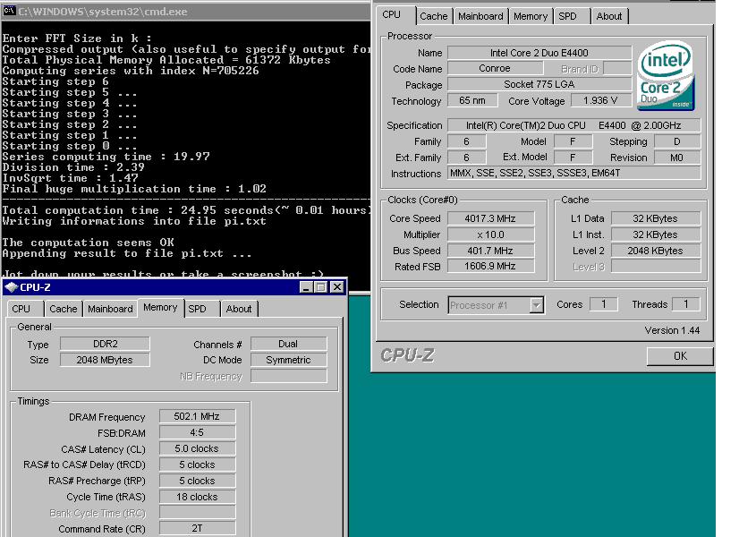Click the 'The computation seems OK' line
Screen dimensions: 756x537
click(89, 243)
